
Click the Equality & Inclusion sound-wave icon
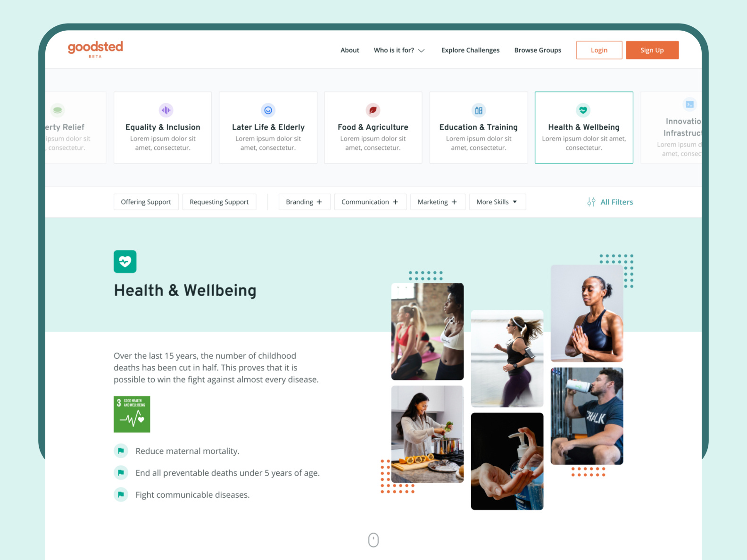tap(166, 110)
